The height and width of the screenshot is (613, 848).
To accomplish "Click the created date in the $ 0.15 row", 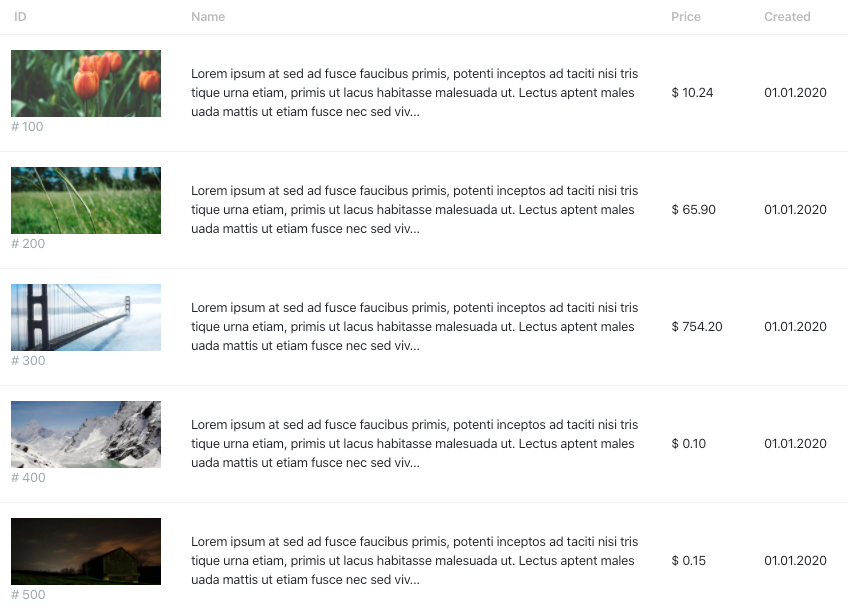I will click(x=795, y=561).
